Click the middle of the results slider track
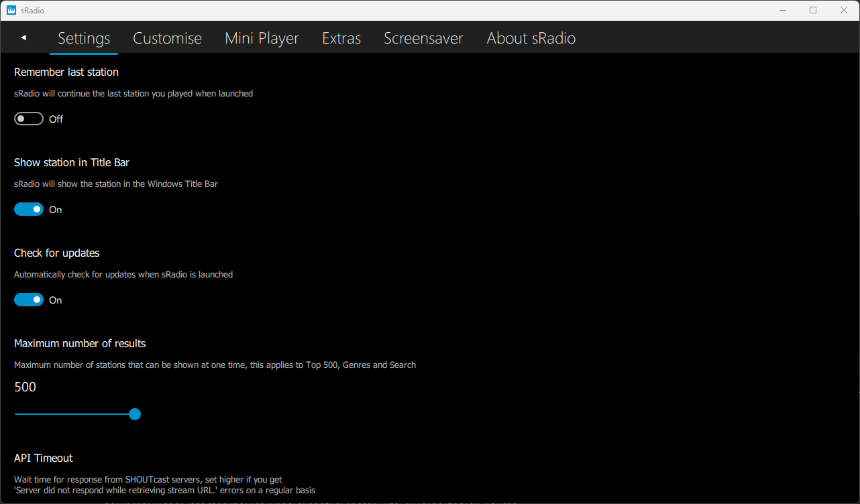This screenshot has height=504, width=860. pyautogui.click(x=74, y=414)
